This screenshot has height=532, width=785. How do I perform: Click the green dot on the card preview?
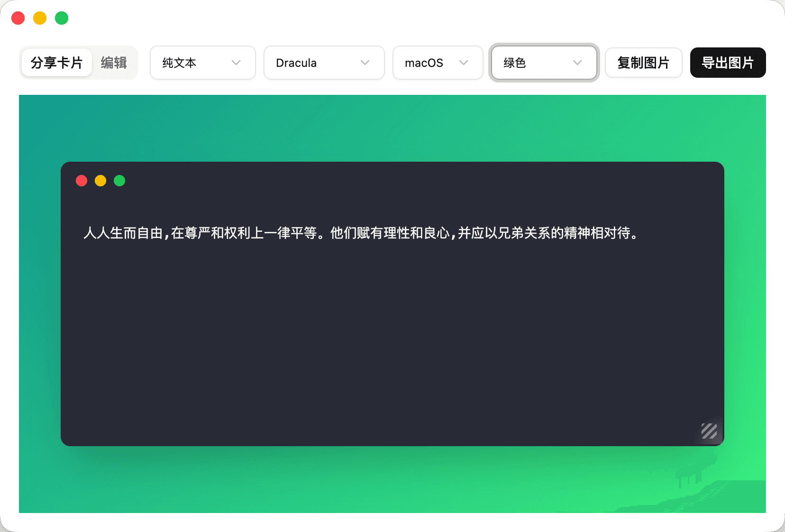tap(119, 181)
